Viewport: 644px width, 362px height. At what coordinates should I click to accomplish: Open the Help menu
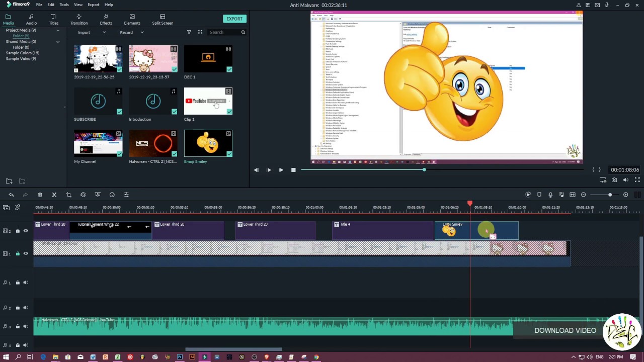click(109, 5)
